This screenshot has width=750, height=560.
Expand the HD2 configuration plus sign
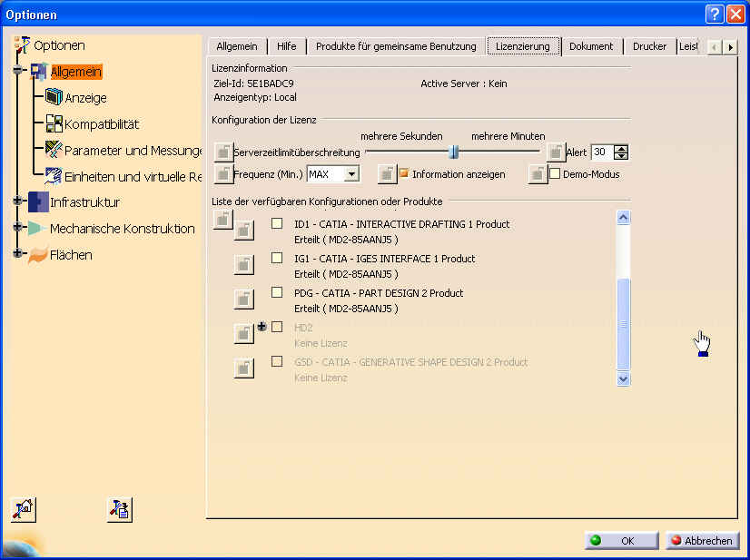click(262, 327)
